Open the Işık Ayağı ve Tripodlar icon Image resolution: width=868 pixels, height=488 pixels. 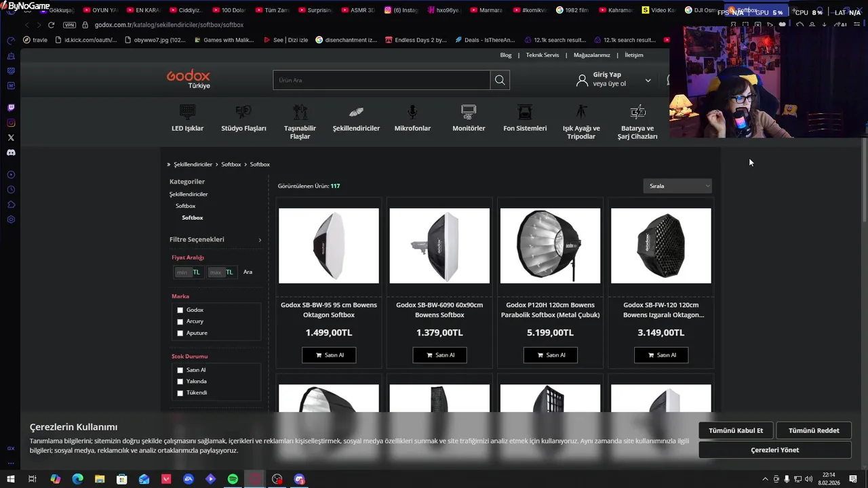coord(581,112)
